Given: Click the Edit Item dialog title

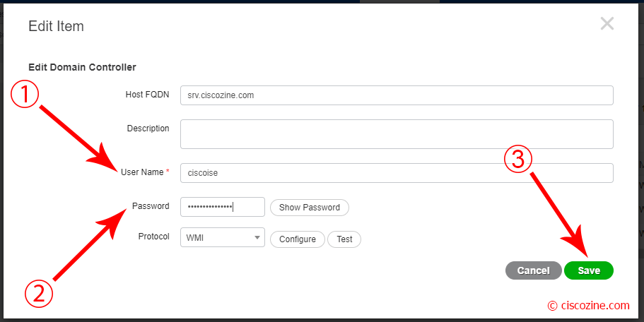Looking at the screenshot, I should click(56, 26).
